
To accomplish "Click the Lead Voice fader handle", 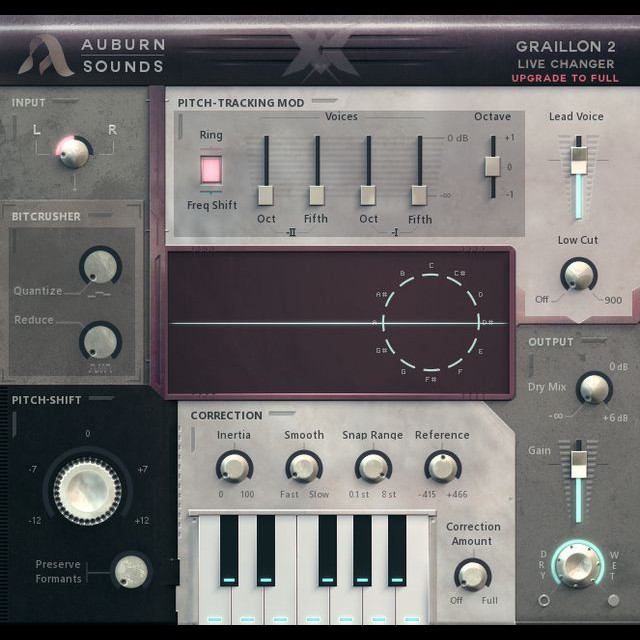I will pos(579,161).
